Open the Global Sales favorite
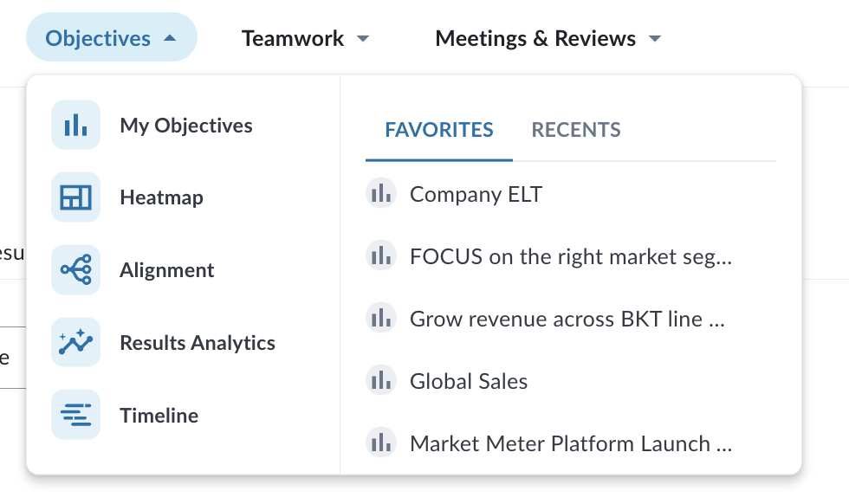This screenshot has height=504, width=849. 469,381
